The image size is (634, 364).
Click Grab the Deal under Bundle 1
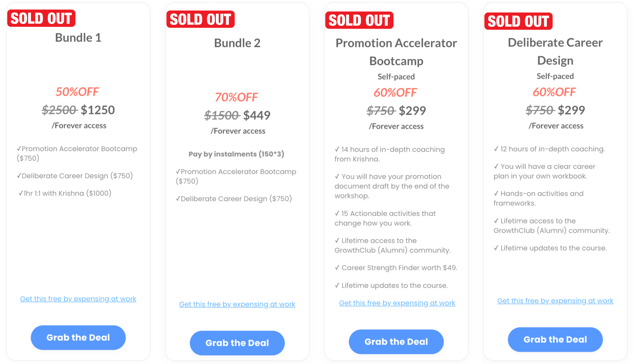click(x=78, y=337)
